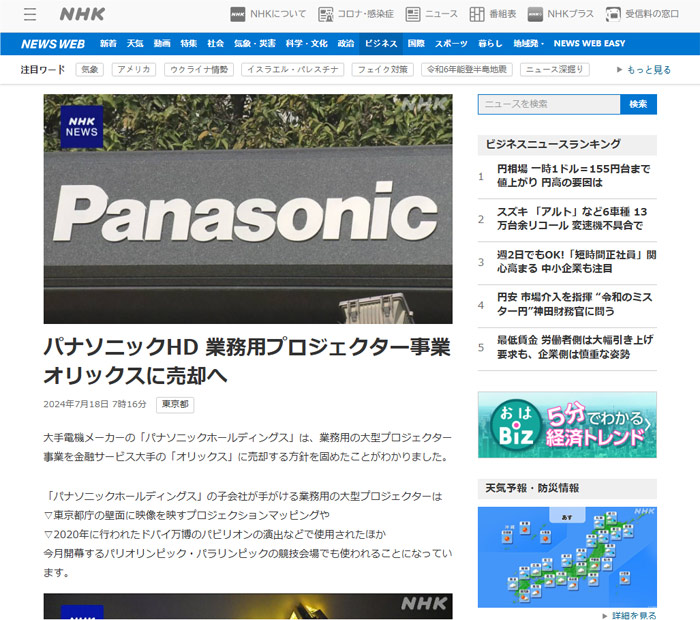Open the Panasonic headline image

[x=248, y=209]
